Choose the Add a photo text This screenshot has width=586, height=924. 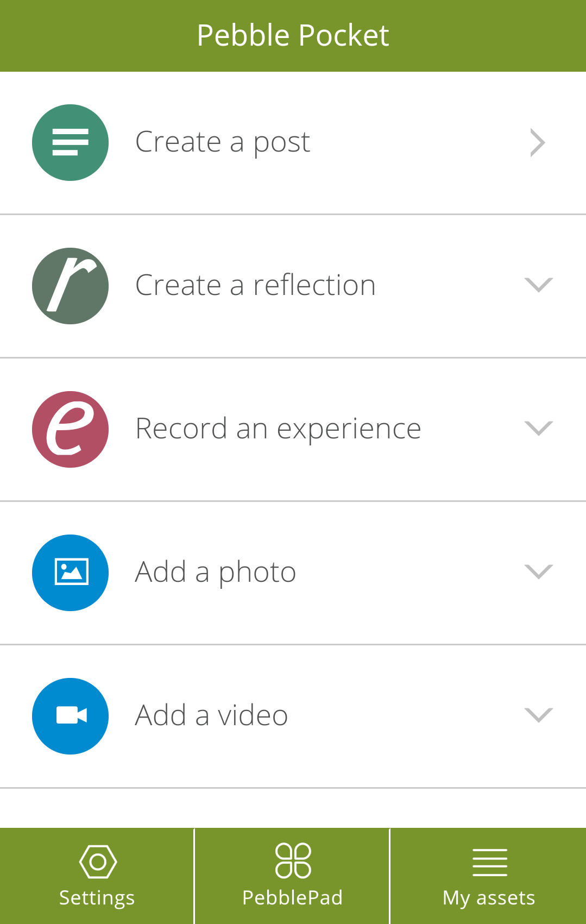215,573
